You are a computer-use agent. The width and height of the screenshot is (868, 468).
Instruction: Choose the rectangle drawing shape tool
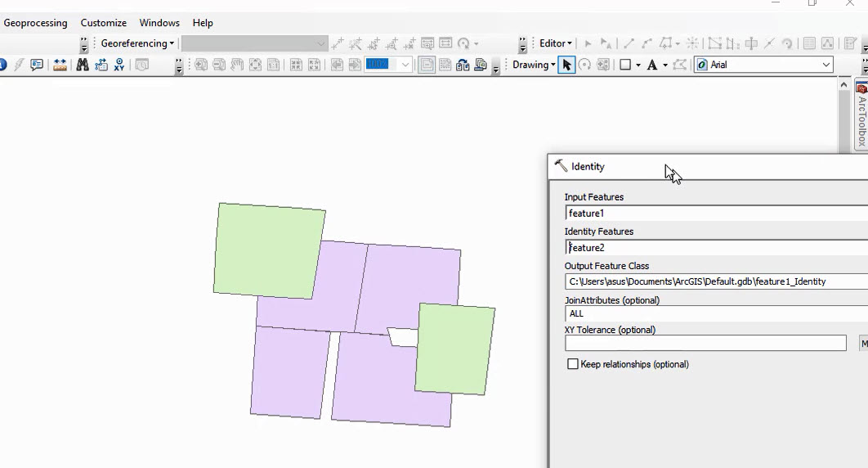(x=625, y=65)
